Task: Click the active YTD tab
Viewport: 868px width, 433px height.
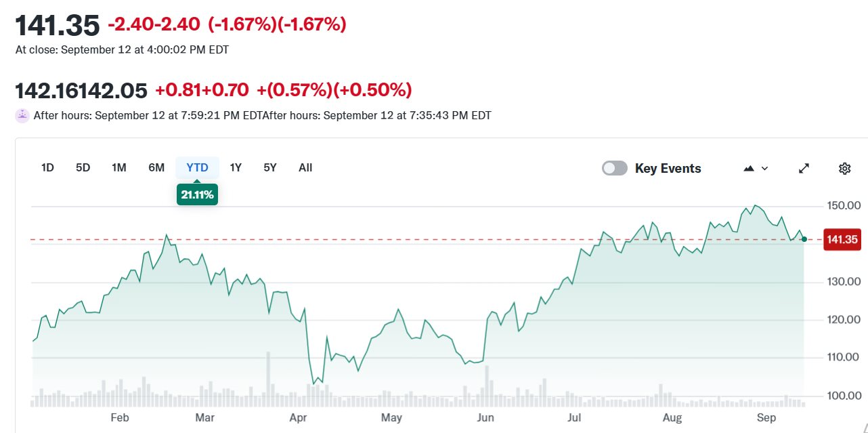Action: coord(196,167)
